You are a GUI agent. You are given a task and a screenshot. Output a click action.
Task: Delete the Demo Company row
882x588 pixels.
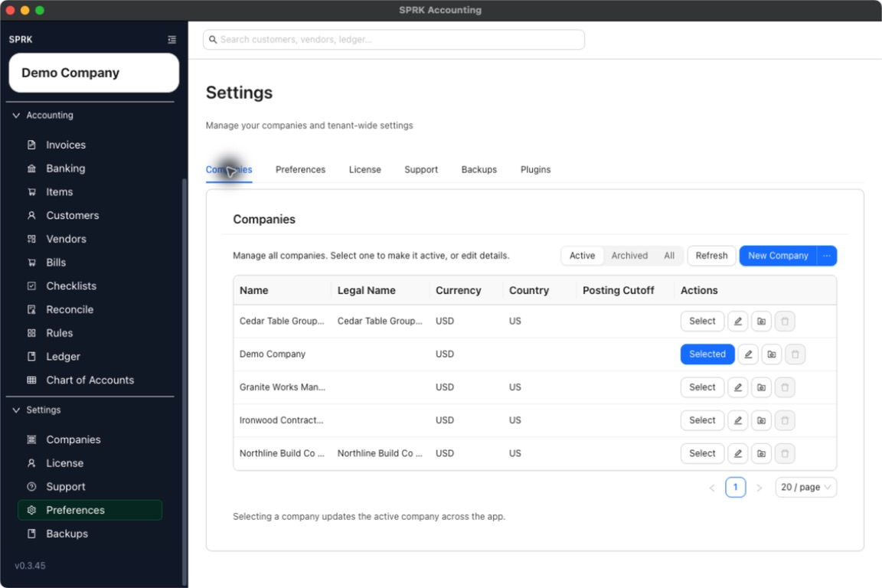795,354
